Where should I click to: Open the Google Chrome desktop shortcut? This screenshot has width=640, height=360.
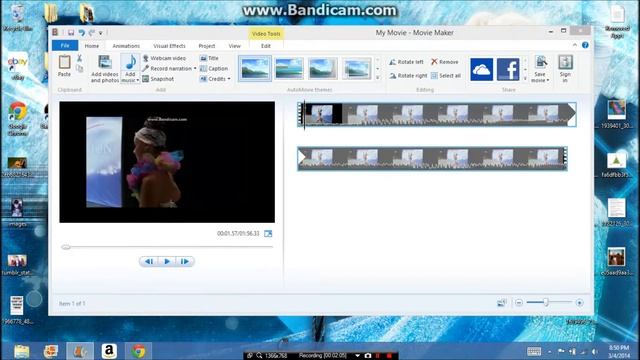pyautogui.click(x=18, y=118)
